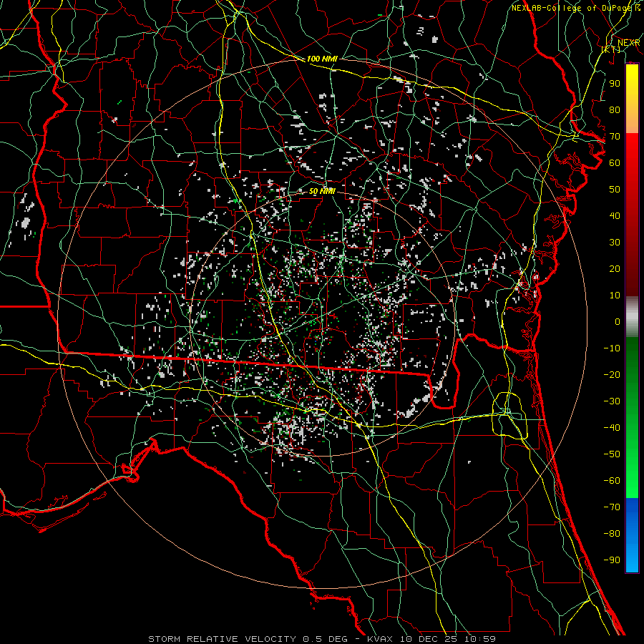Click the 70 value on the velocity scale
This screenshot has height=644, width=644.
coord(615,137)
